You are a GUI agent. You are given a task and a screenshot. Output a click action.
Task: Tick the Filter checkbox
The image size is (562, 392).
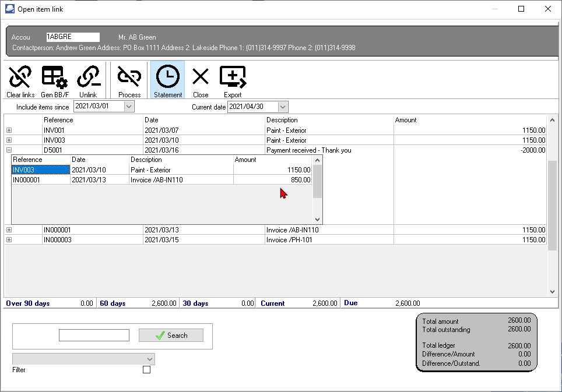click(146, 369)
